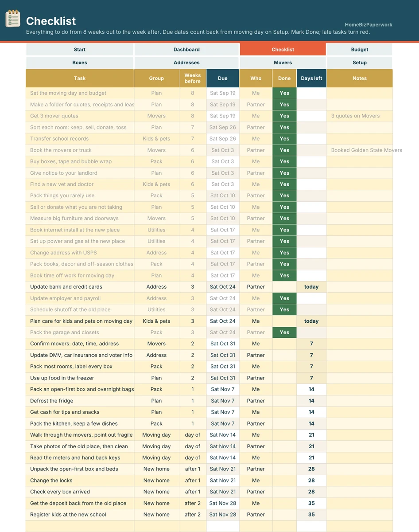The image size is (419, 532).
Task: Mark Pack most rooms task done
Action: 284,367
